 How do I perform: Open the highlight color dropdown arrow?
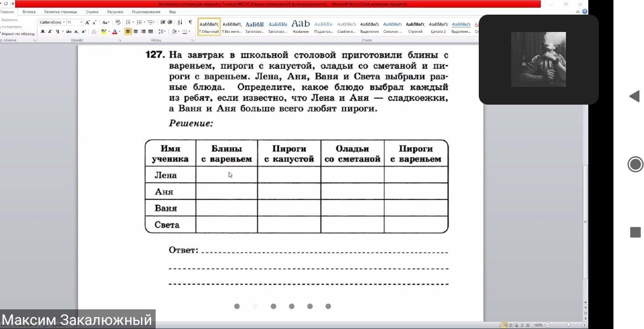pyautogui.click(x=109, y=32)
